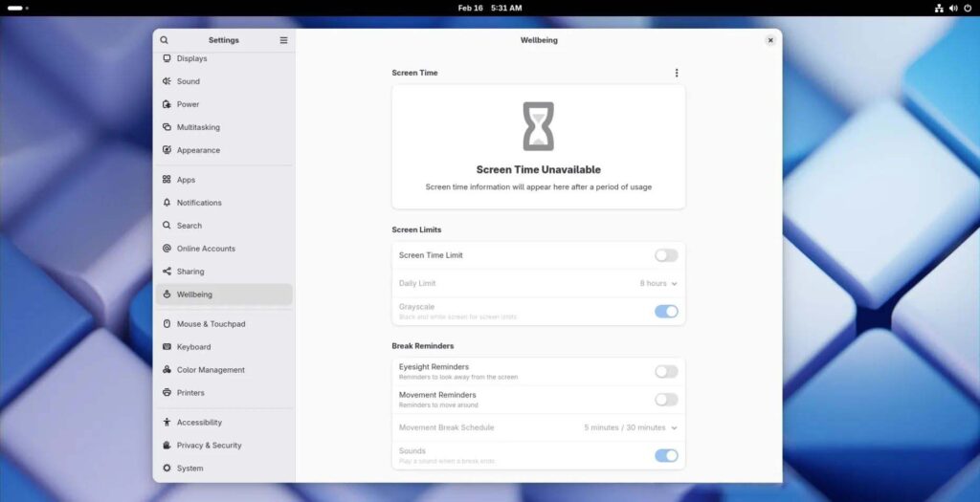The width and height of the screenshot is (980, 502).
Task: Toggle the Grayscale switch
Action: coord(666,312)
